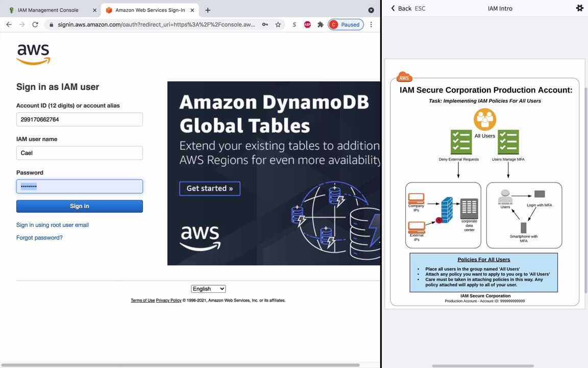The image size is (588, 368).
Task: Click Get started on DynamoDB banner
Action: (210, 189)
